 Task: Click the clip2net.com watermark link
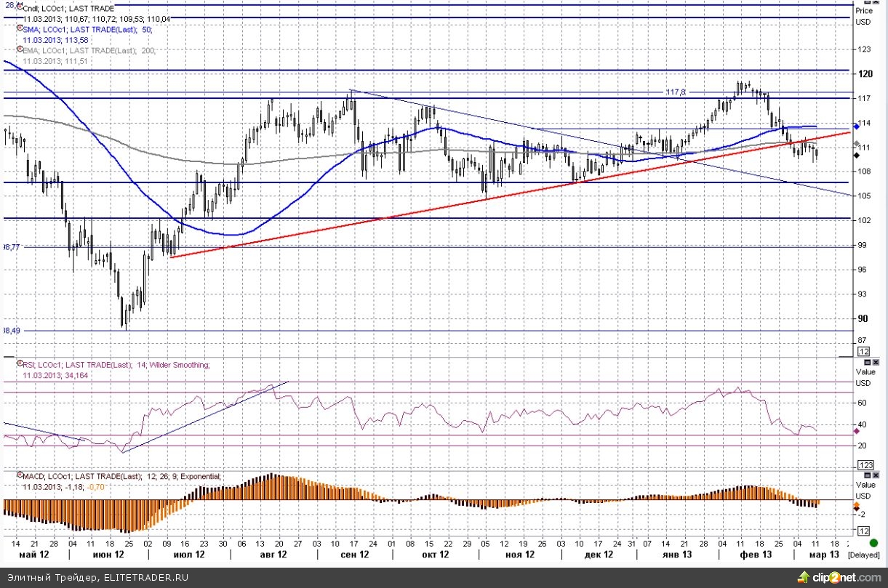[x=841, y=578]
